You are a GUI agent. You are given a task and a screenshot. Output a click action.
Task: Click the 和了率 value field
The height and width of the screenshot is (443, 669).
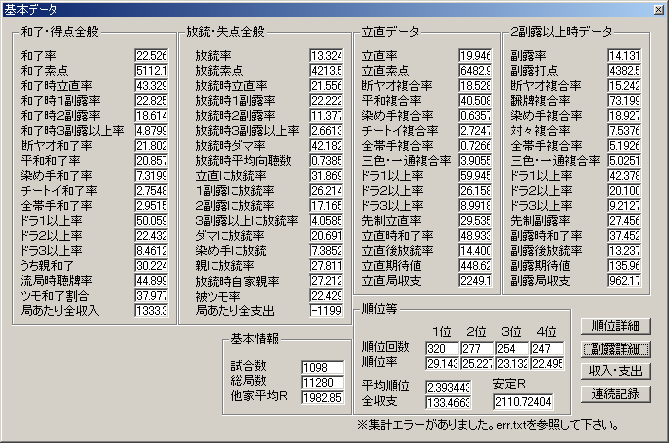pyautogui.click(x=150, y=55)
